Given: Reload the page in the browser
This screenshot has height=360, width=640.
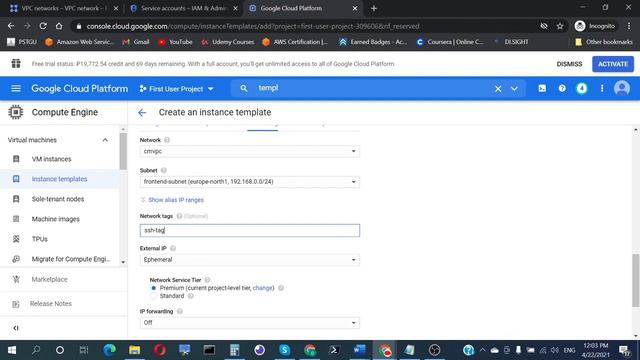Looking at the screenshot, I should 43,26.
